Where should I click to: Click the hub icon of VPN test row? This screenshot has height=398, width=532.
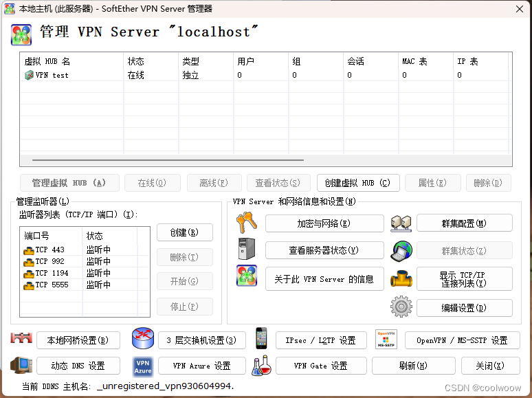coord(29,75)
